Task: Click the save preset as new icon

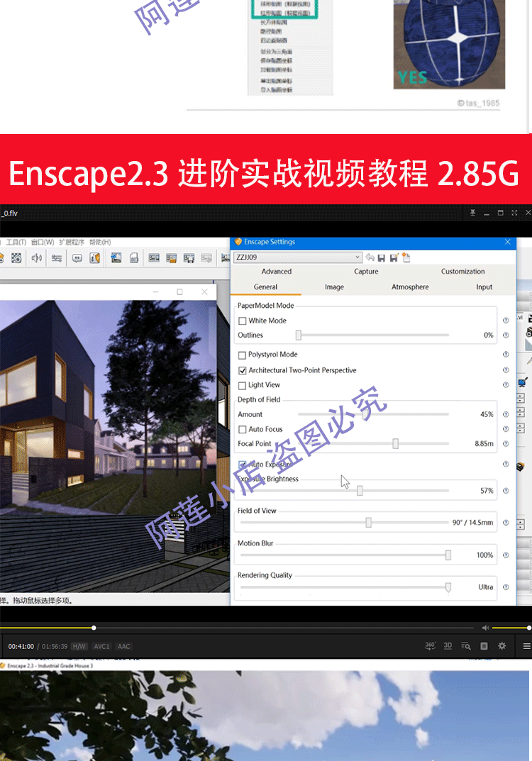Action: click(394, 257)
